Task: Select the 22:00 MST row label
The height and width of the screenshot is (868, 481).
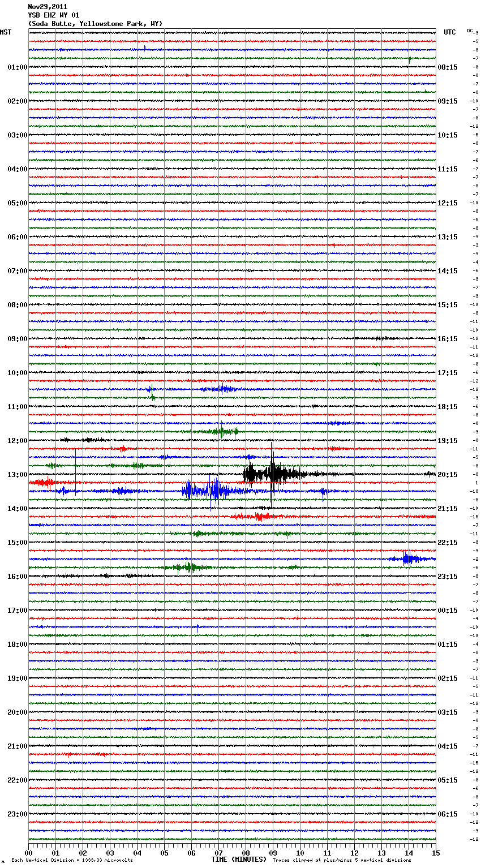Action: point(18,780)
